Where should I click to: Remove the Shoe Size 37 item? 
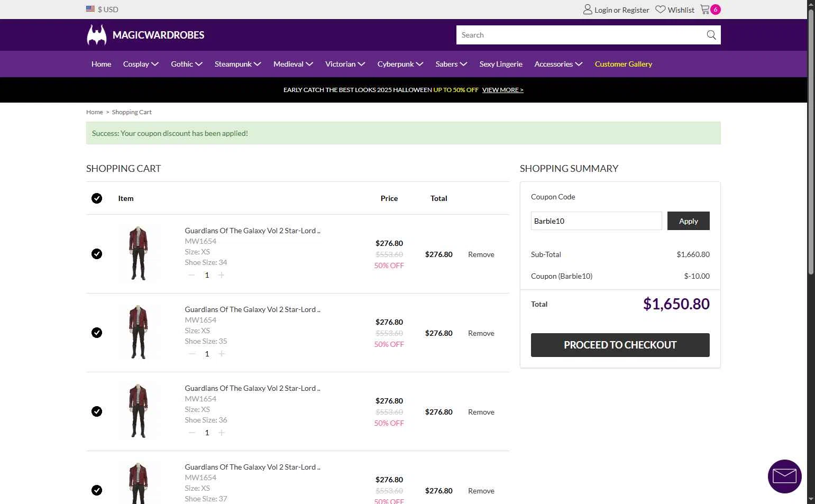481,491
